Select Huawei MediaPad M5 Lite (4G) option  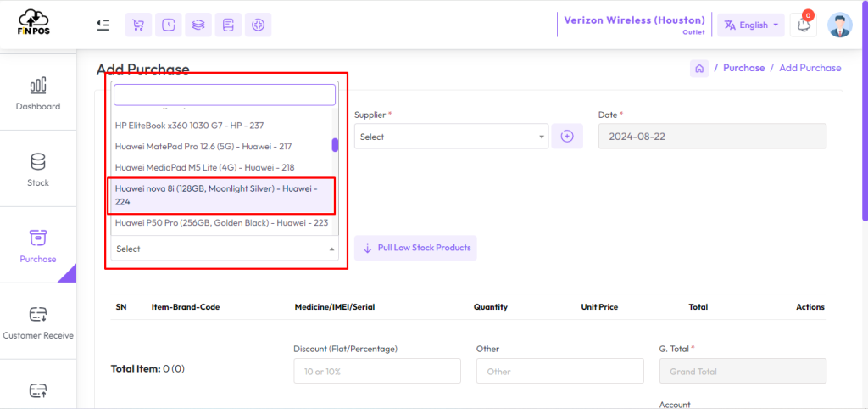coord(221,167)
